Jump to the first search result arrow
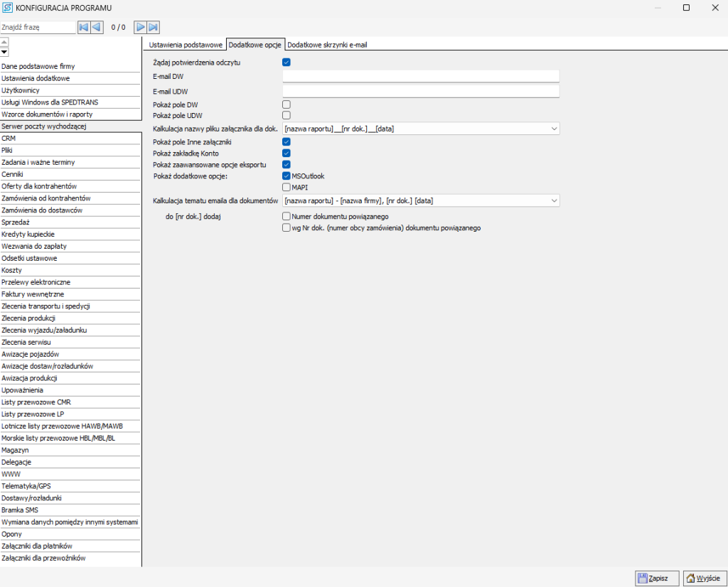This screenshot has height=587, width=728. (x=83, y=27)
